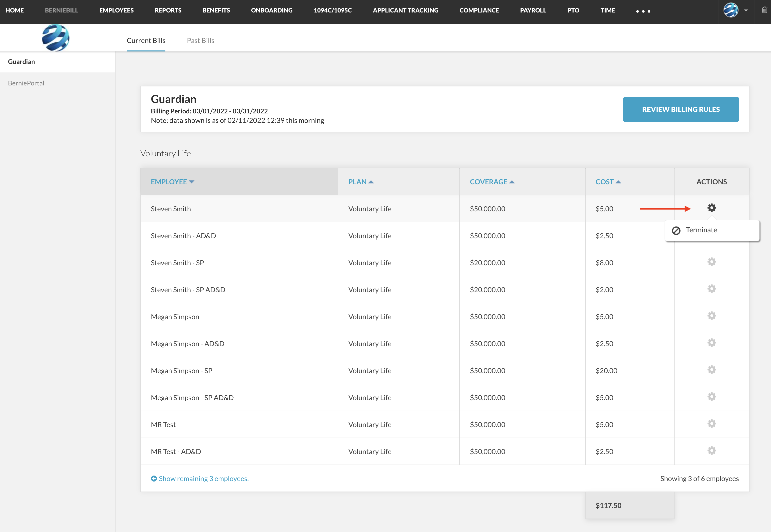Go to COMPLIANCE in the top menu
Image resolution: width=771 pixels, height=532 pixels.
479,10
